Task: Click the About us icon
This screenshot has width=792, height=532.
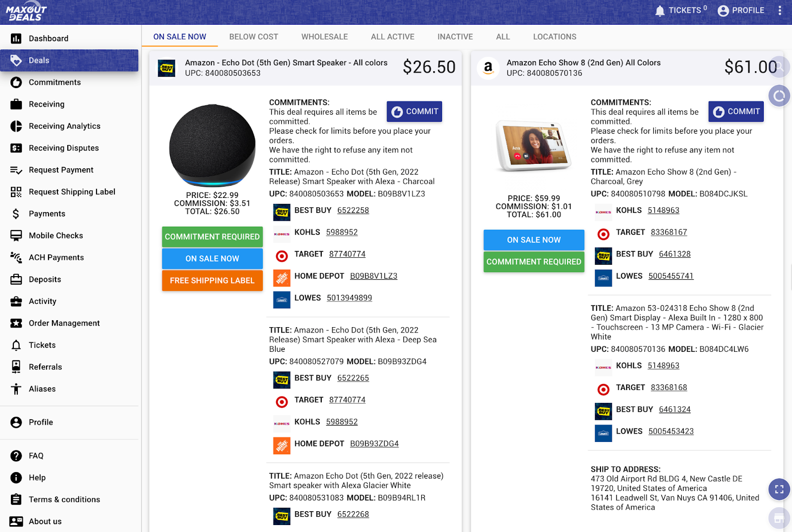Action: 16,521
